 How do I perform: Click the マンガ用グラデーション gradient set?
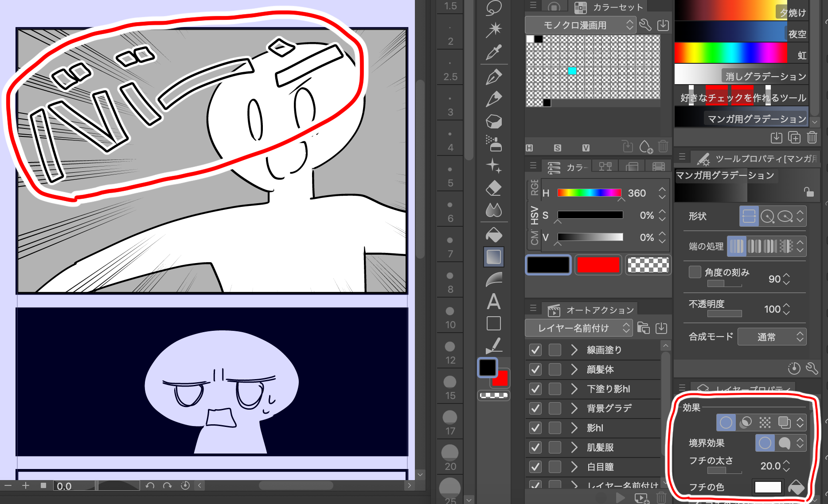pyautogui.click(x=755, y=119)
